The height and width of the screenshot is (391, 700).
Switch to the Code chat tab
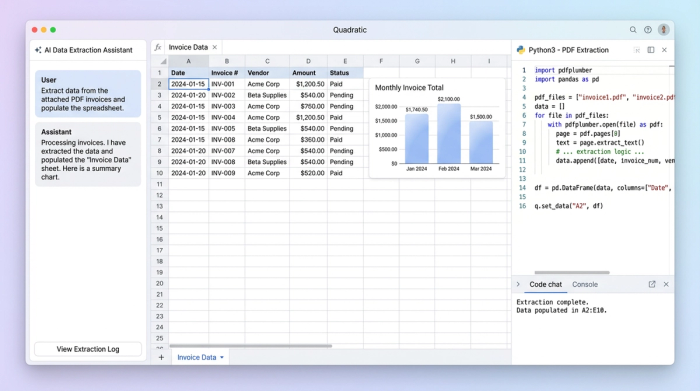pyautogui.click(x=546, y=284)
